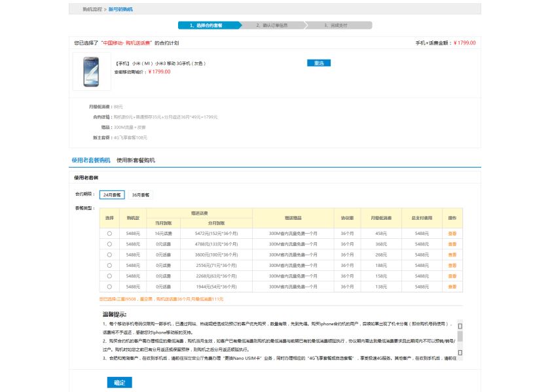
Task: Select the plan with 158元 monthly minimum
Action: pyautogui.click(x=109, y=276)
